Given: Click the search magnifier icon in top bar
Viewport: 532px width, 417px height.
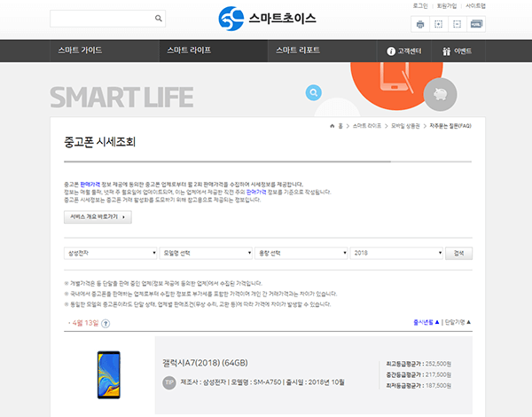Looking at the screenshot, I should (159, 18).
